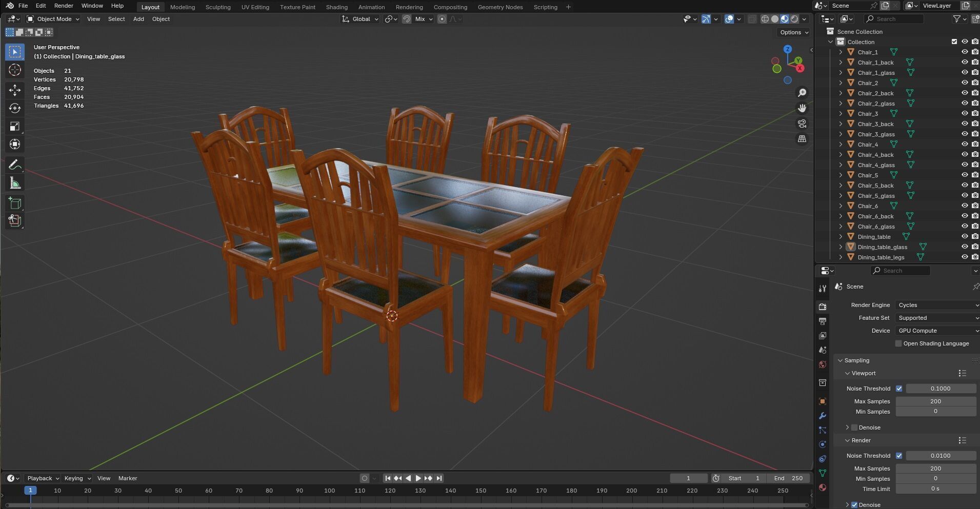Expand the Chair_3 tree item
This screenshot has width=980, height=509.
click(x=841, y=113)
